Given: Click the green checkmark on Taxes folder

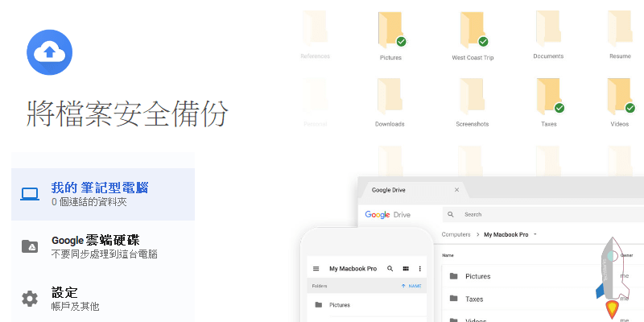Looking at the screenshot, I should pos(559,108).
